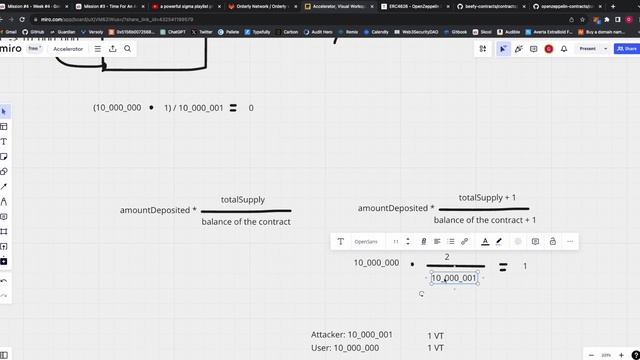
Task: Open board settings sliders icon
Action: point(483,49)
